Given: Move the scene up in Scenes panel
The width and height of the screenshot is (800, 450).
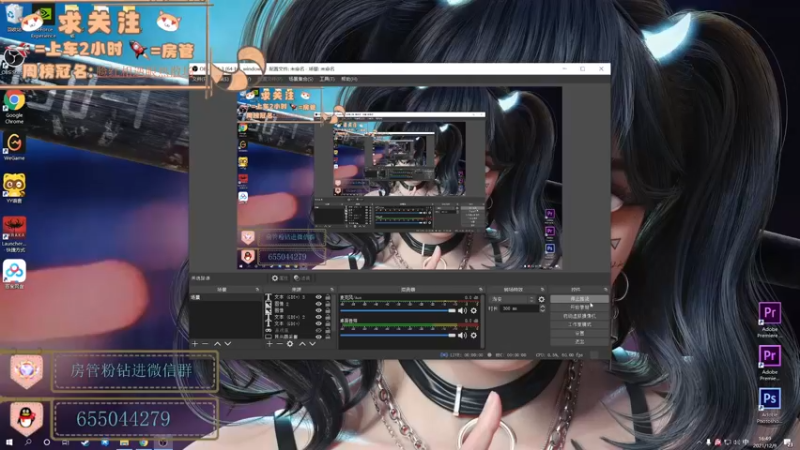Looking at the screenshot, I should pos(217,344).
